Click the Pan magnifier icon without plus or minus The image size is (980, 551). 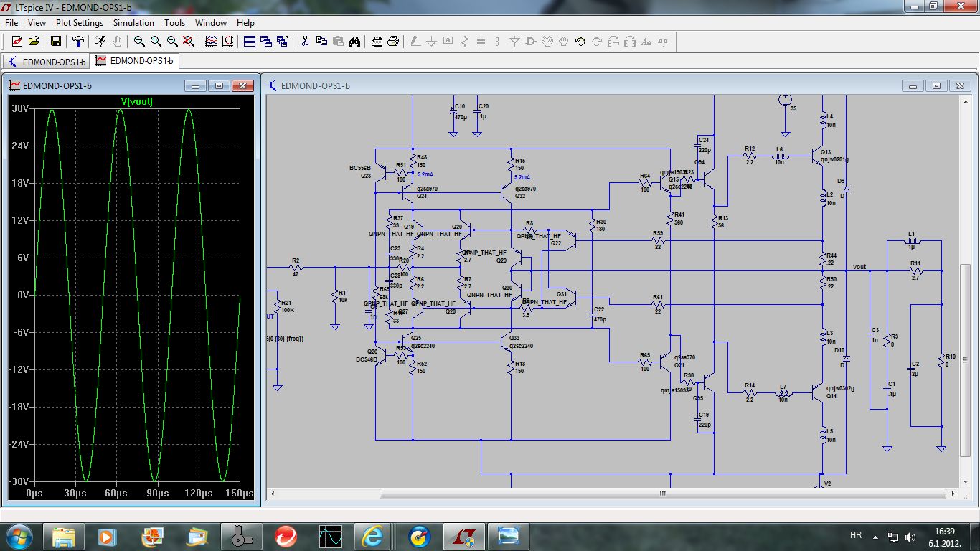coord(156,42)
